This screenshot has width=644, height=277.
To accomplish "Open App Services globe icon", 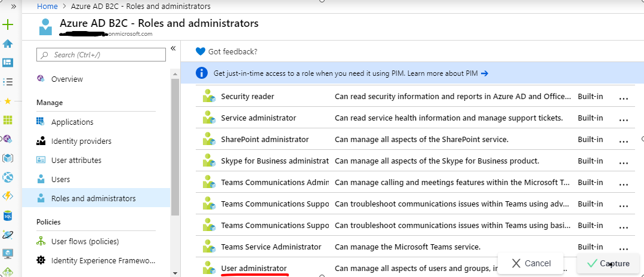I will [8, 177].
